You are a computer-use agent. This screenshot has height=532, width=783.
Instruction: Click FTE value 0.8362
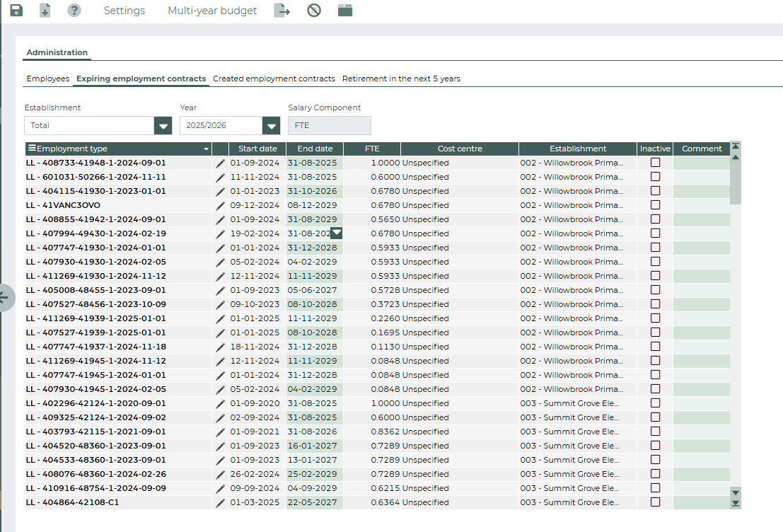tap(385, 432)
